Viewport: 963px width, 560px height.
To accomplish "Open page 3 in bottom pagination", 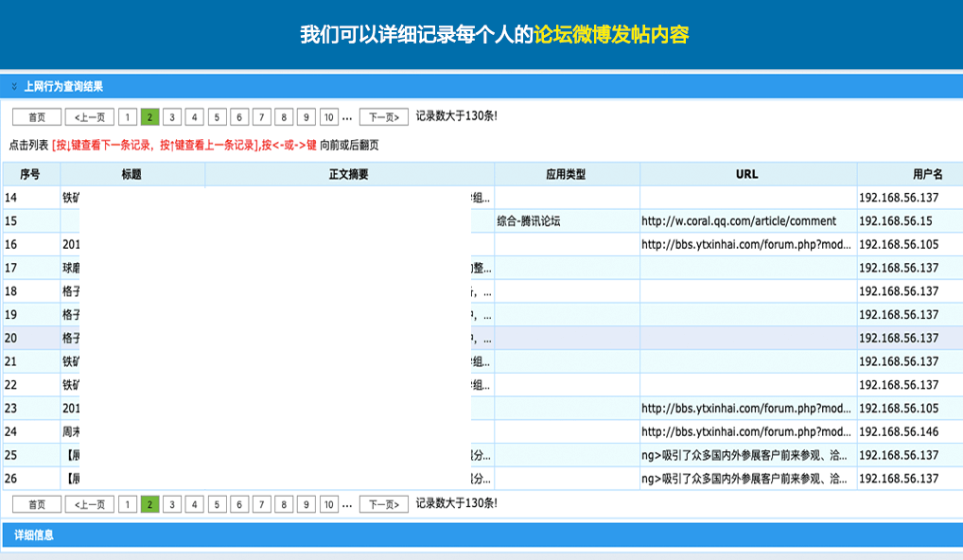I will tap(172, 504).
